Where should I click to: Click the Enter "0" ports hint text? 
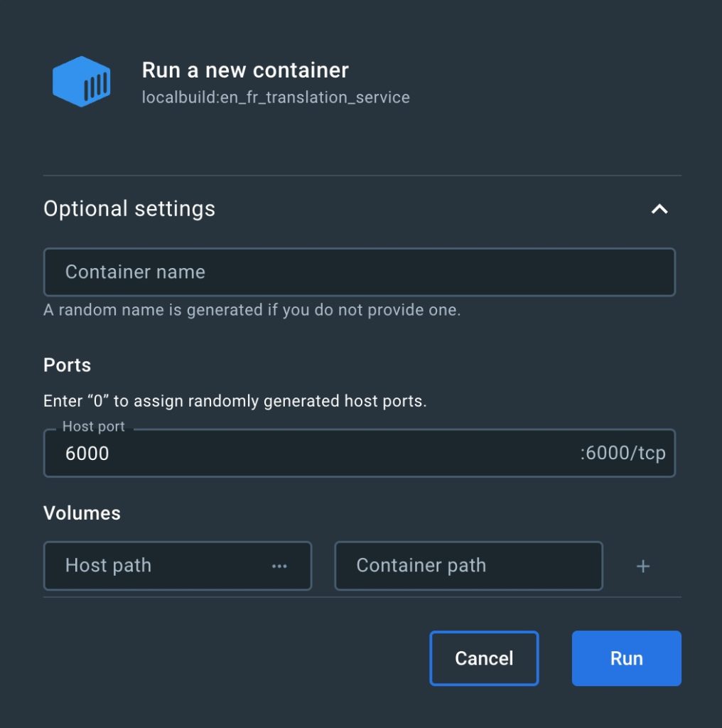(235, 401)
